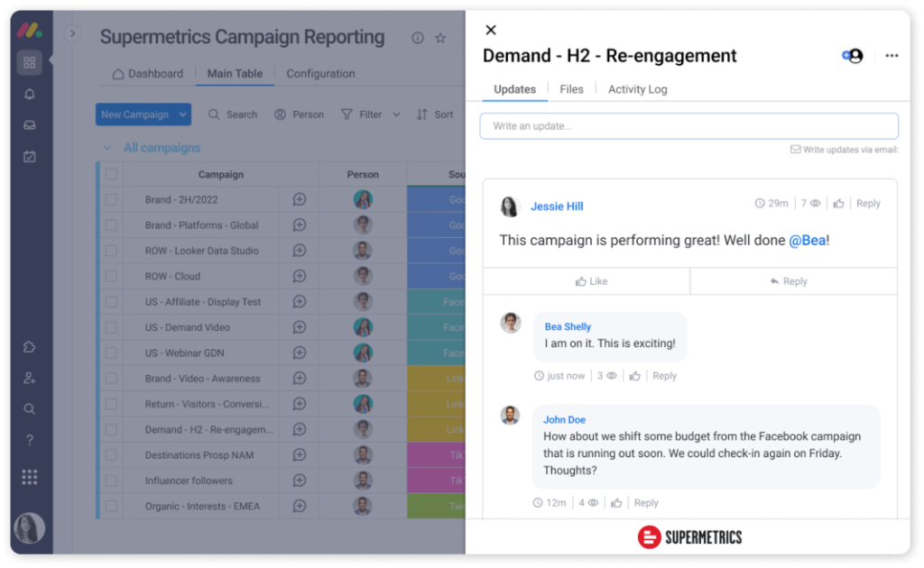Open Bea Shelly's profile link
Screen dimensions: 924x568
tap(568, 326)
